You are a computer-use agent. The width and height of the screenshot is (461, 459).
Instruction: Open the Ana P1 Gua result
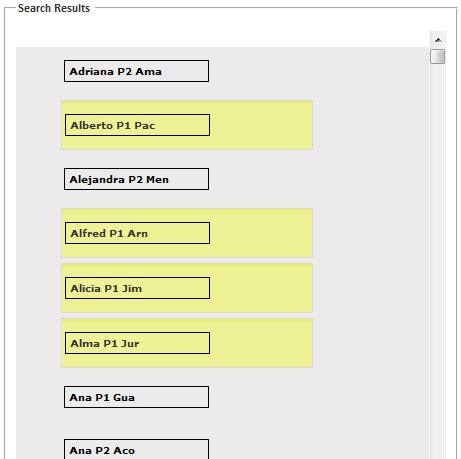tap(136, 397)
